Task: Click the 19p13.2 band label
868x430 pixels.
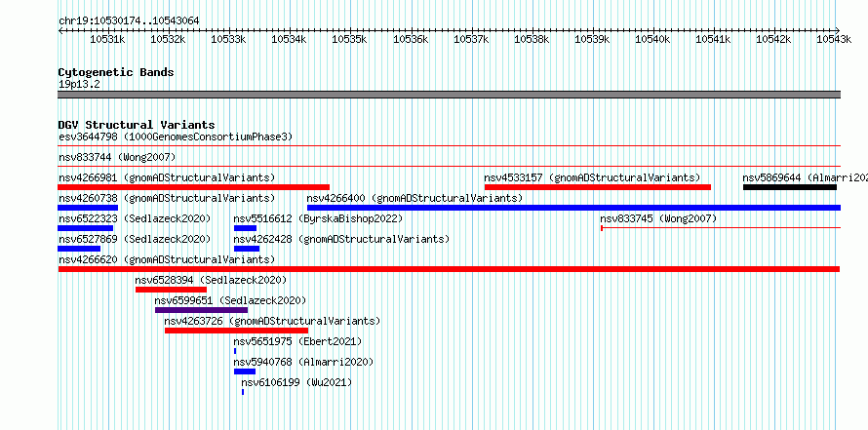Action: click(79, 84)
